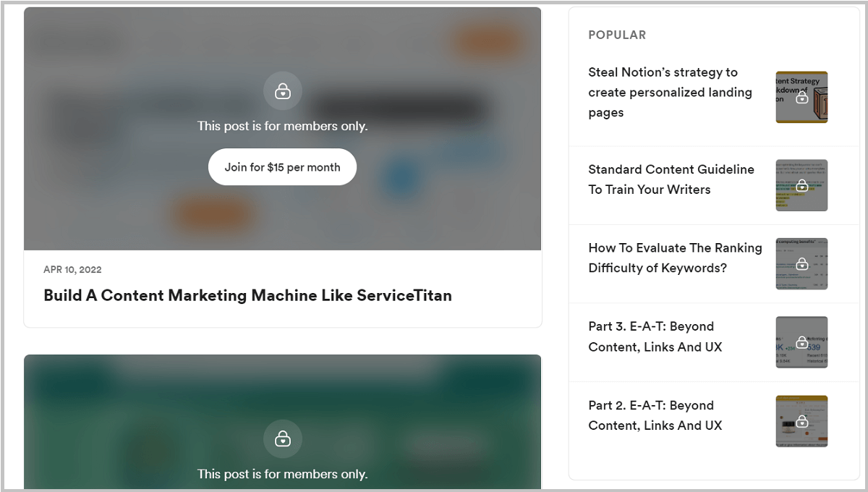Viewport: 868px width, 492px height.
Task: Click 'This post is for members only' on green cover
Action: [x=283, y=474]
